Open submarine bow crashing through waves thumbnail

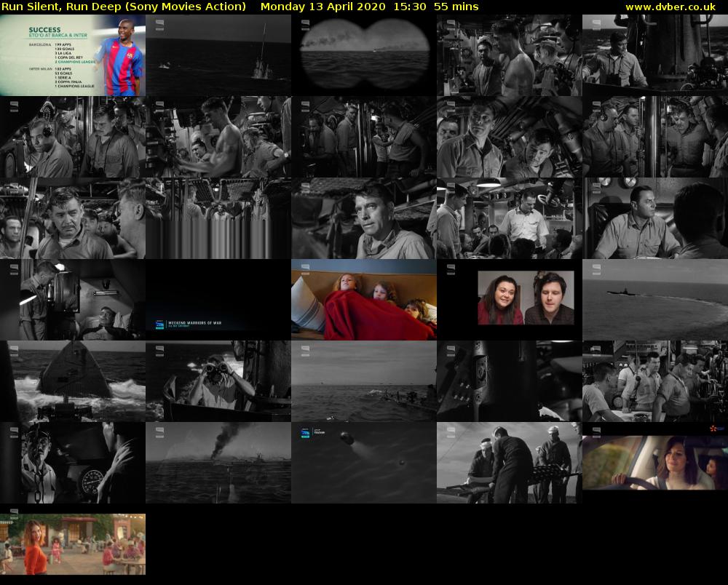pos(73,381)
